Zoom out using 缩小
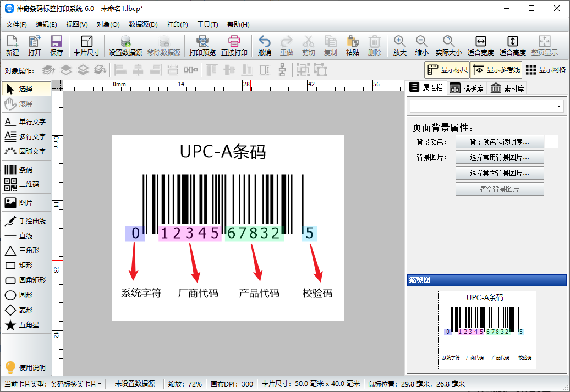 click(421, 46)
